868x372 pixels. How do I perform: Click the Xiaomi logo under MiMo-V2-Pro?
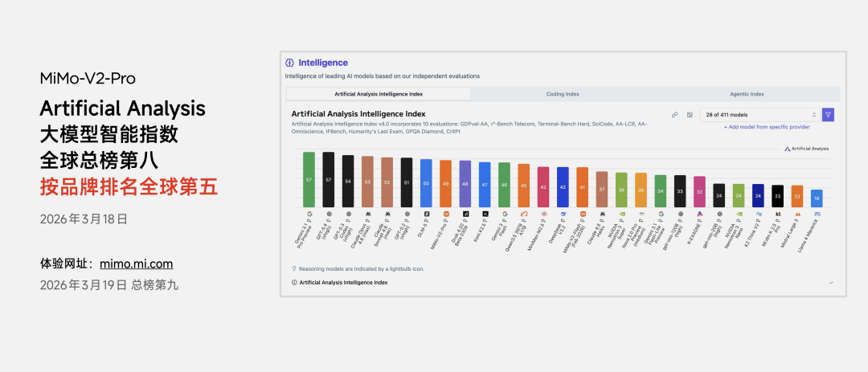446,215
